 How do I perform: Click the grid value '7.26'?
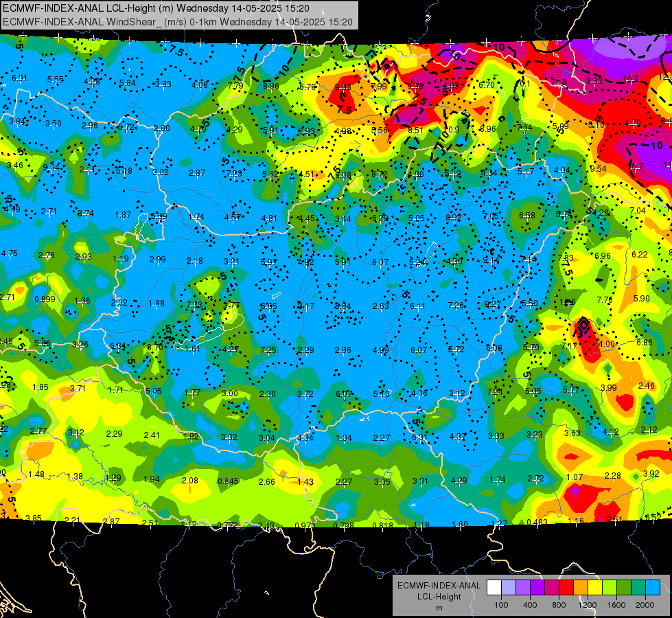(456, 306)
